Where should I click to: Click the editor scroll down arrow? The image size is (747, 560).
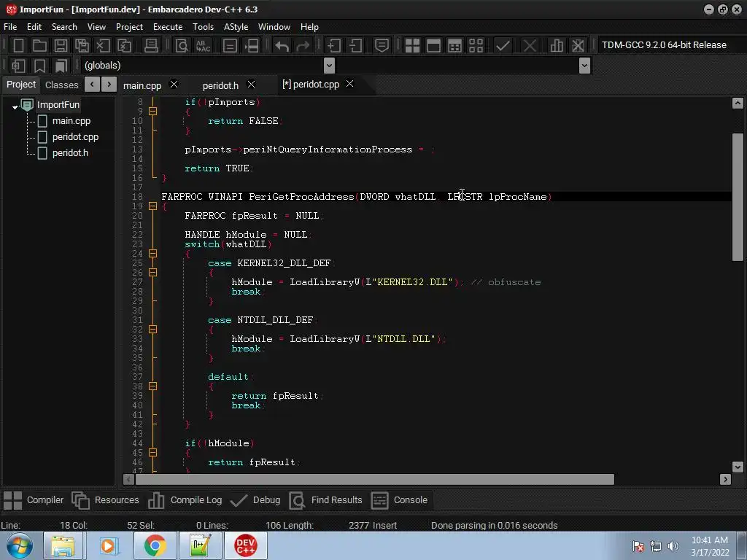738,467
